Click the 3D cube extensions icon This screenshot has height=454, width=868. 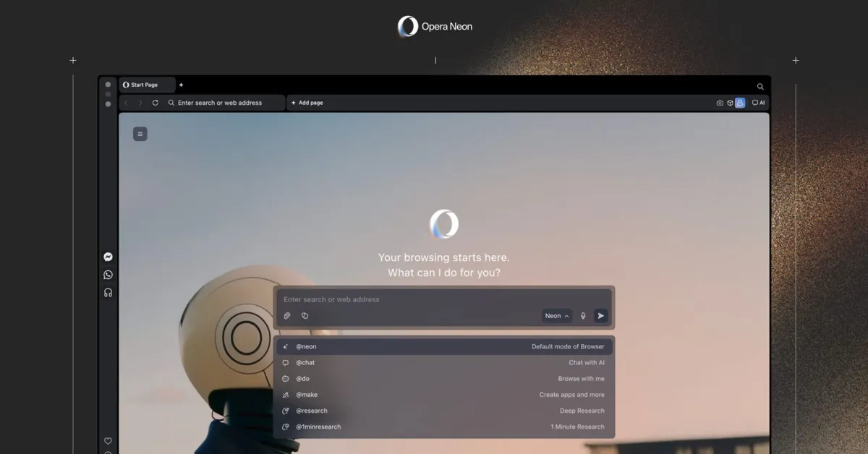click(x=730, y=103)
